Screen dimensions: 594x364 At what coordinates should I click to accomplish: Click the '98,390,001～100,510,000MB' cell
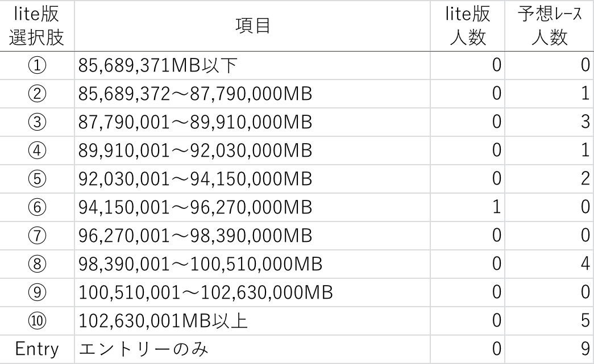pos(200,265)
